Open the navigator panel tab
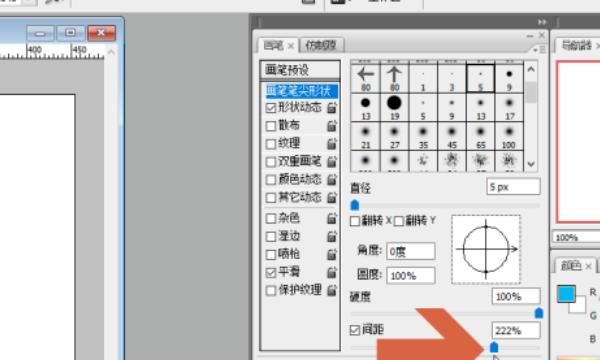The height and width of the screenshot is (360, 600). point(577,46)
